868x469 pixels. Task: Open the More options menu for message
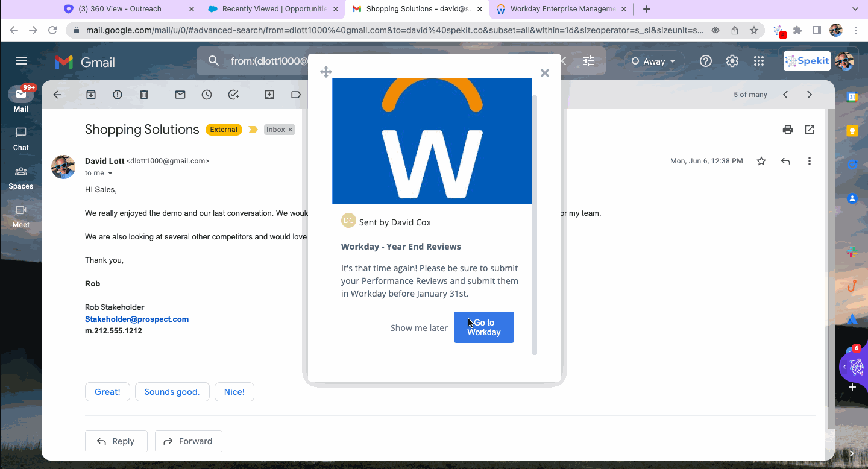click(810, 161)
